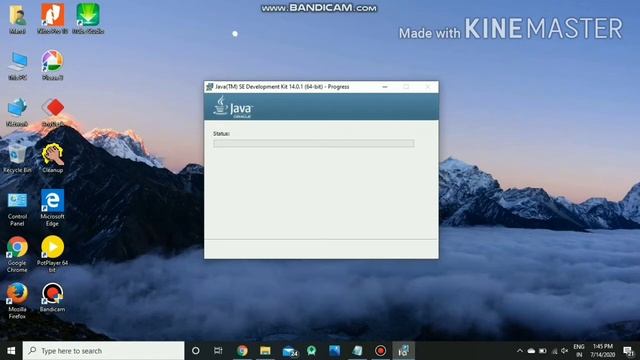Minimize the Java installer window
The height and width of the screenshot is (360, 640).
384,87
